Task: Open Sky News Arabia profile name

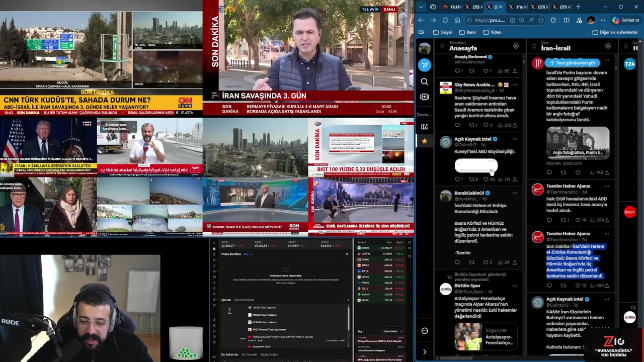Action: coord(474,84)
